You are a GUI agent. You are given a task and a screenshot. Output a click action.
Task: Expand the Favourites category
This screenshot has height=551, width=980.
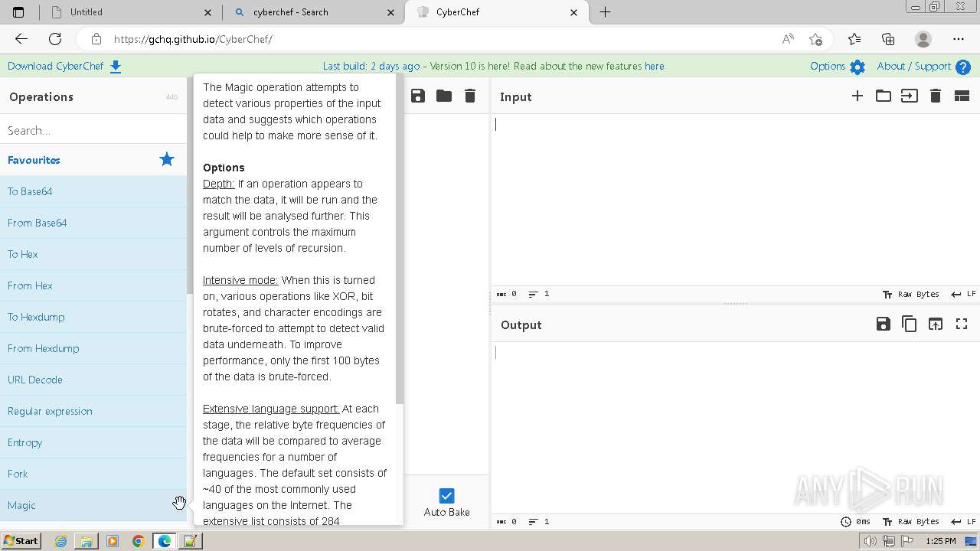[93, 160]
